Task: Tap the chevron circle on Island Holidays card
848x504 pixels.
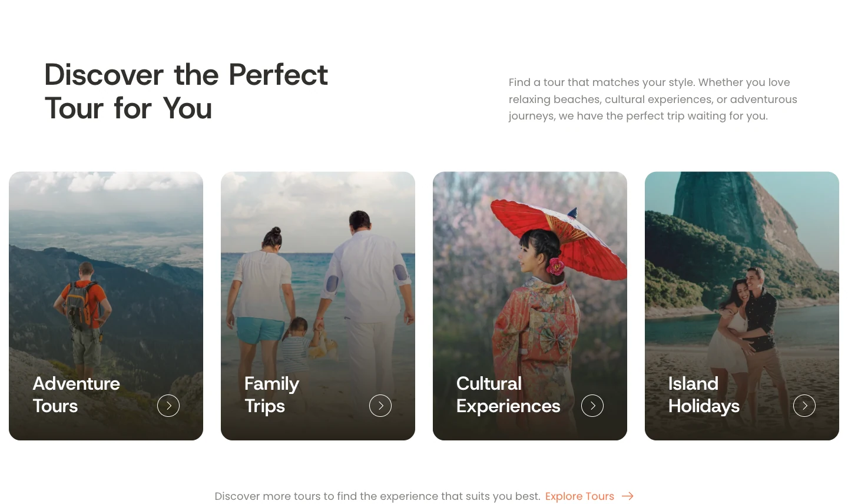Action: coord(804,406)
